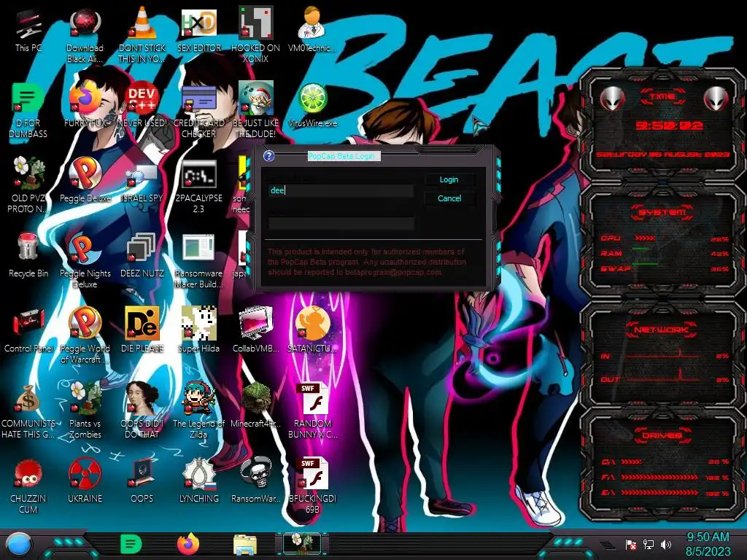This screenshot has height=560, width=747.
Task: Open the Control Panel desktop icon
Action: pos(28,330)
